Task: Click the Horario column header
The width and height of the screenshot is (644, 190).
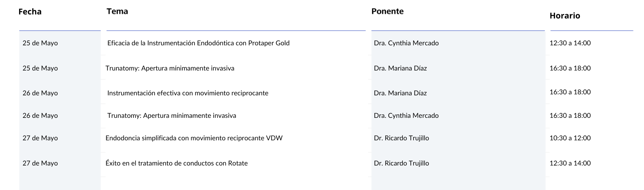Action: [x=565, y=16]
